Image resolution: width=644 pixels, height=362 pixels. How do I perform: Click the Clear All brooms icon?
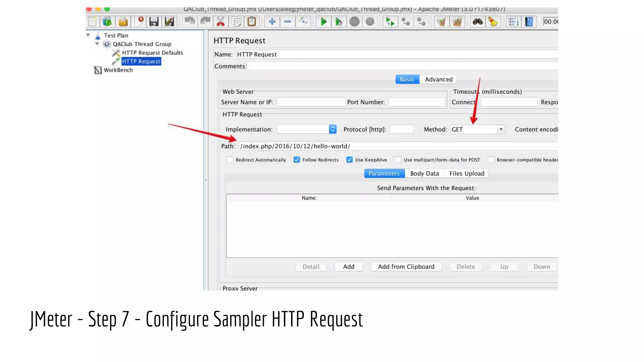click(457, 22)
